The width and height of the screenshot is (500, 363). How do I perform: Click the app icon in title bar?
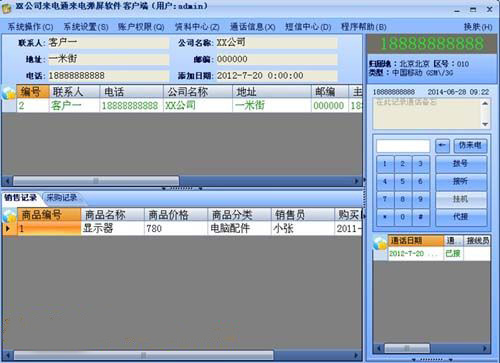6,9
